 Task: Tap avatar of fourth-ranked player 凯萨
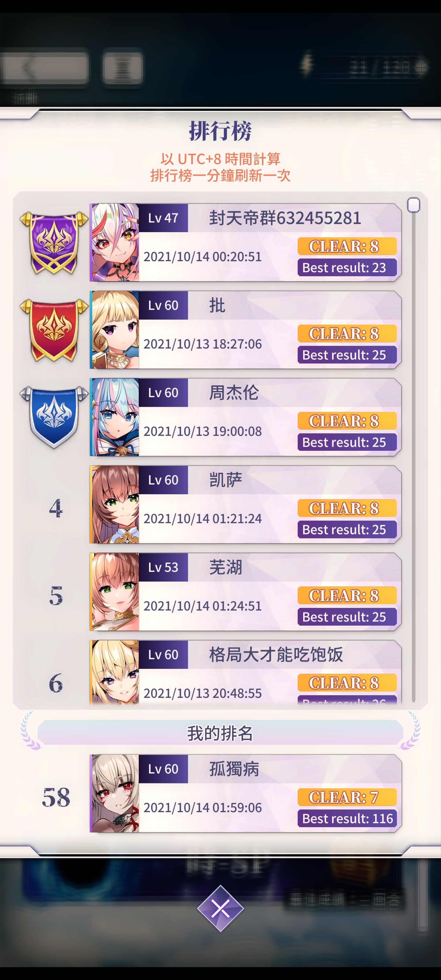coord(115,504)
